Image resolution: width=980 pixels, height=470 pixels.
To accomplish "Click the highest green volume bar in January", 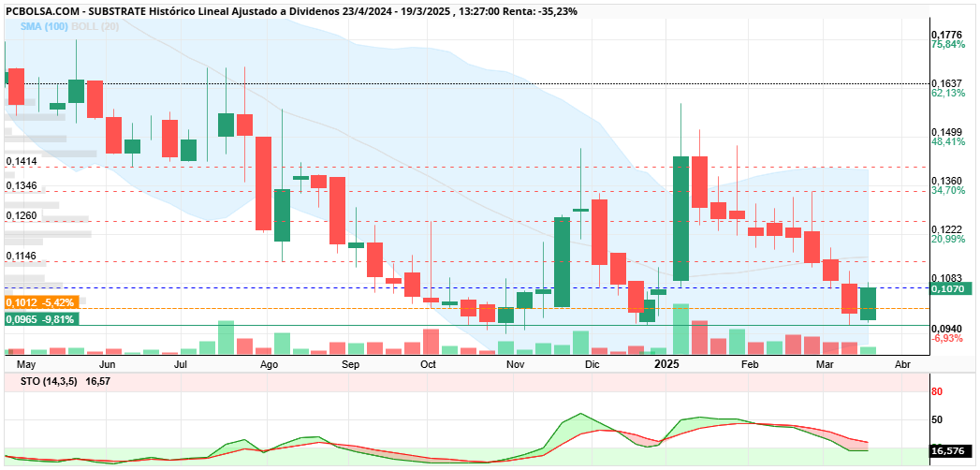I will click(680, 329).
